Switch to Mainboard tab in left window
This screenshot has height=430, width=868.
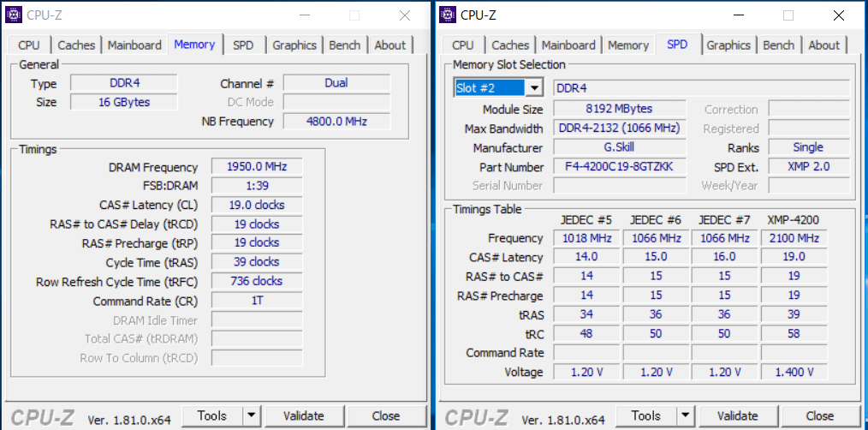134,45
